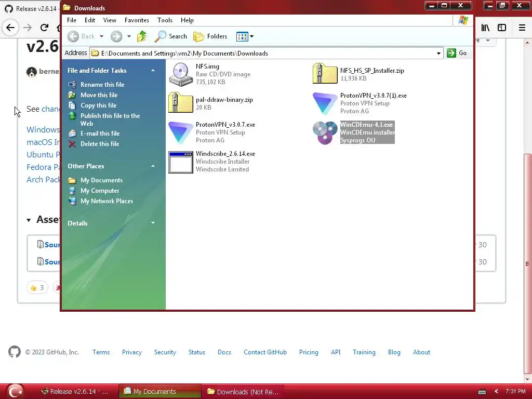Click the thumbs-up reaction on GitHub page
This screenshot has height=399, width=532.
coord(37,288)
